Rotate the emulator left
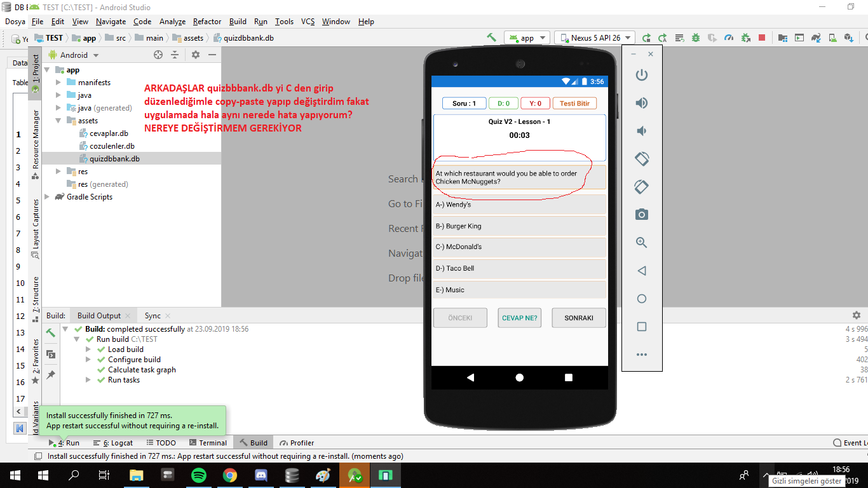 pos(642,159)
